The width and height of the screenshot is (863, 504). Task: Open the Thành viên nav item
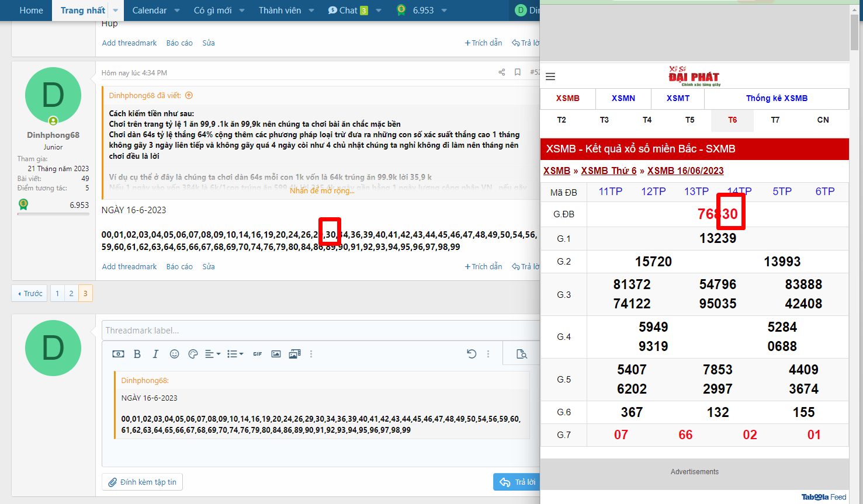pos(280,11)
